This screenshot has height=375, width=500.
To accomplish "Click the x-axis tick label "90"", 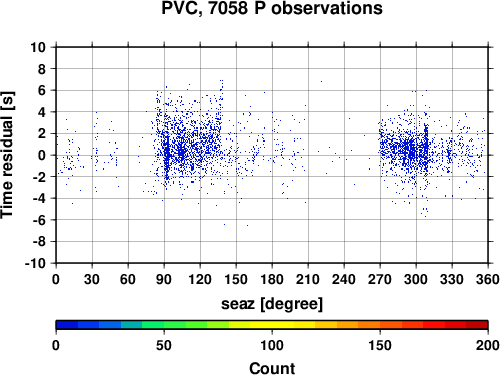I will [x=164, y=279].
